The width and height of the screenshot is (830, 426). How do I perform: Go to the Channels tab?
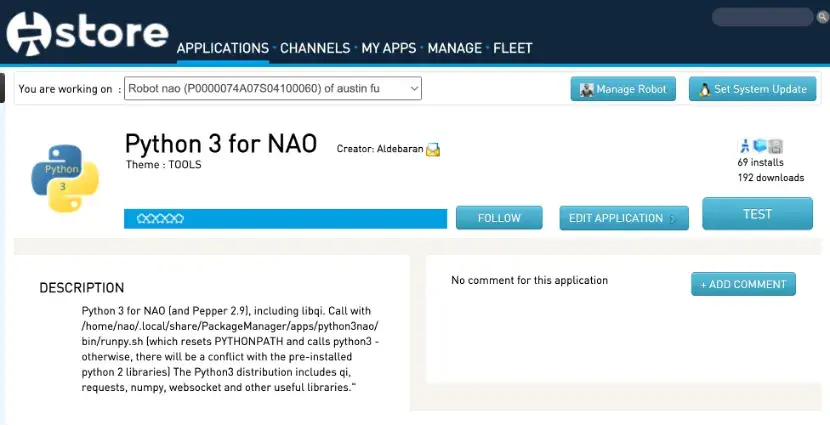pyautogui.click(x=315, y=48)
